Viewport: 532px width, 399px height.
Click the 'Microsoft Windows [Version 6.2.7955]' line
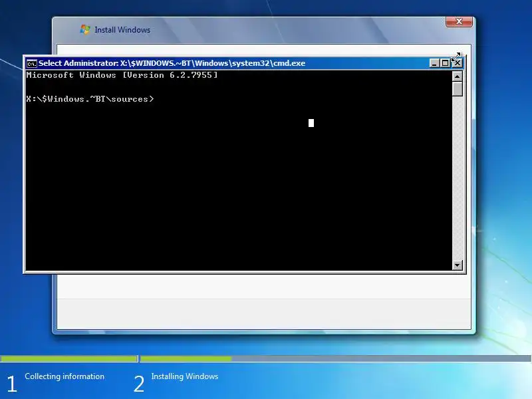(x=122, y=75)
